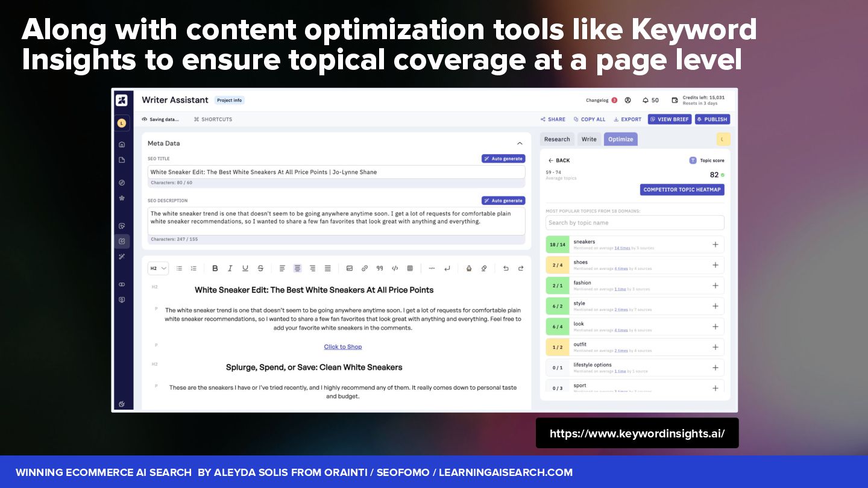Toggle italic formatting in editor toolbar
The image size is (868, 488).
pyautogui.click(x=230, y=268)
